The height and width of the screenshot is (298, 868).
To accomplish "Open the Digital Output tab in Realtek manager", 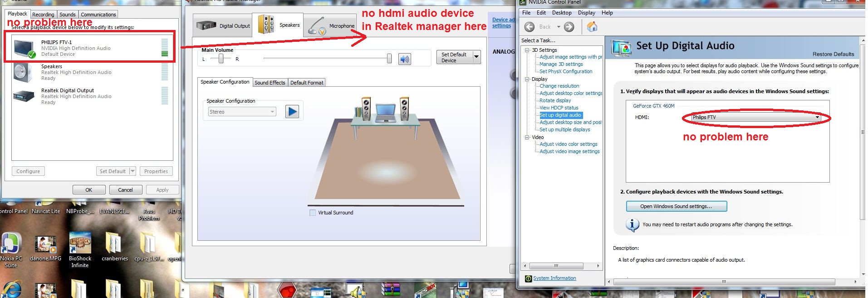I will (x=223, y=26).
